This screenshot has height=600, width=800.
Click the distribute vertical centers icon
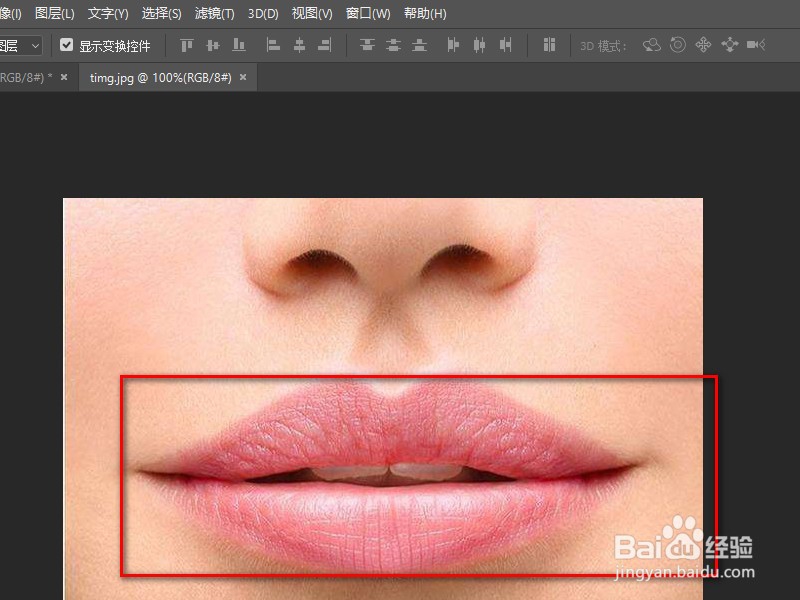click(393, 45)
